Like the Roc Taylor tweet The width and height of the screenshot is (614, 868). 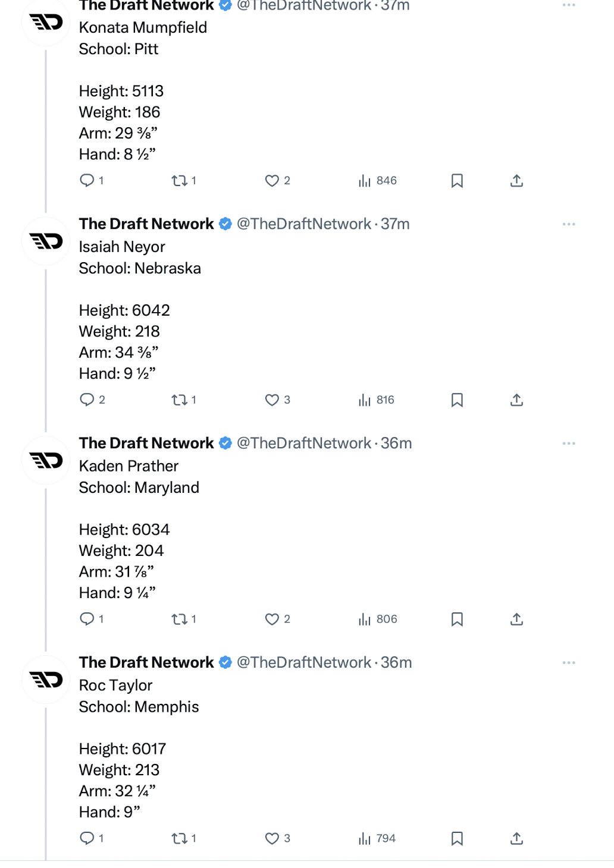(272, 839)
